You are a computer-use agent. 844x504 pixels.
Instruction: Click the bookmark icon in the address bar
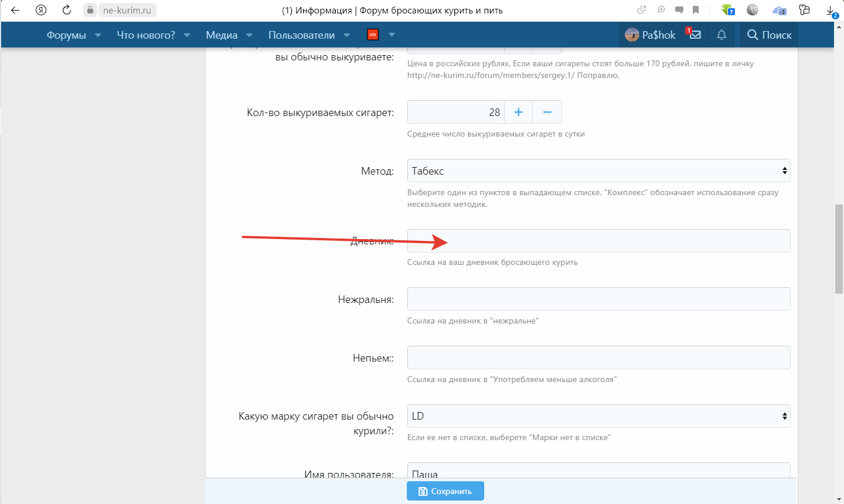tap(696, 10)
